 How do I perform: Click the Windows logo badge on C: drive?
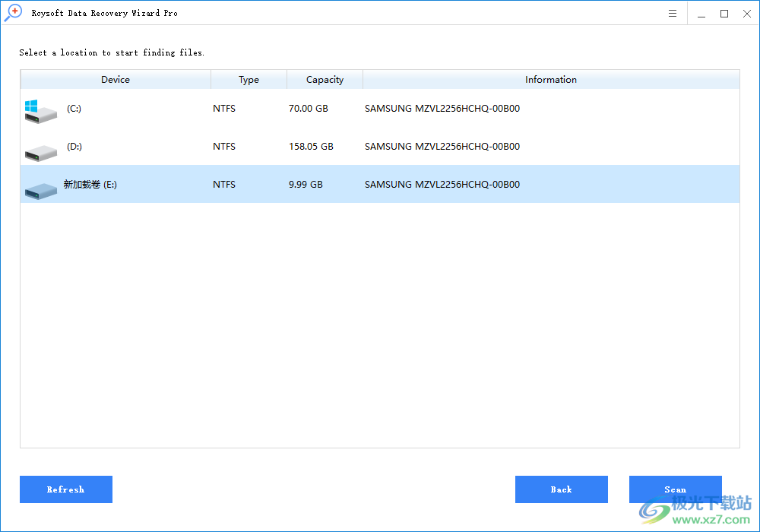32,105
